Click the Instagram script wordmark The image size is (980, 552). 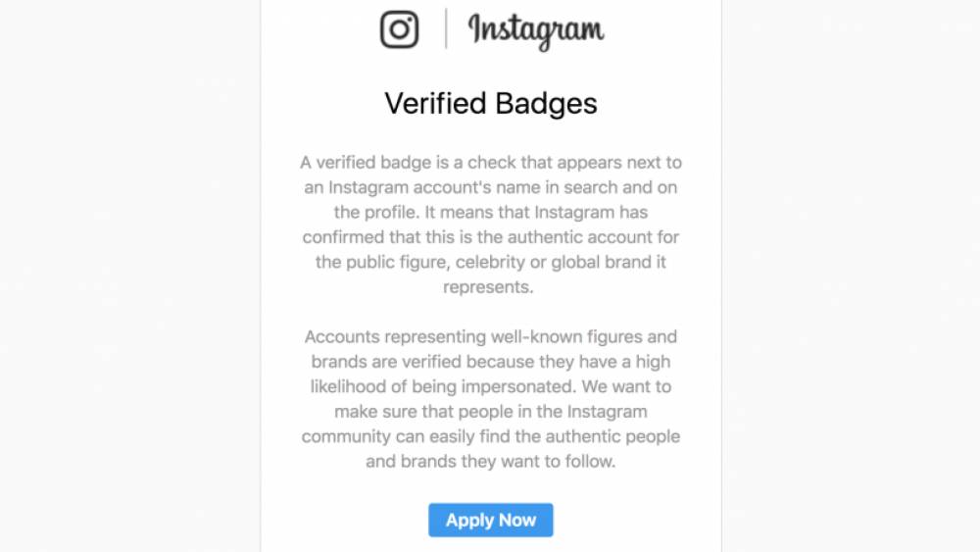click(536, 30)
